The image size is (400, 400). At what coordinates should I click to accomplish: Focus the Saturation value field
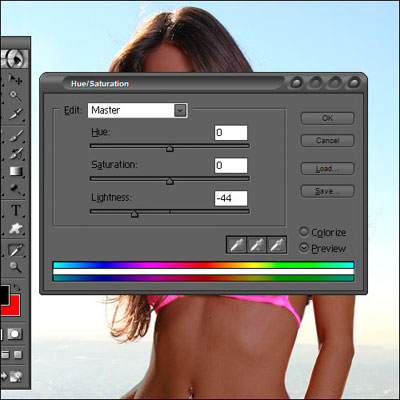231,166
